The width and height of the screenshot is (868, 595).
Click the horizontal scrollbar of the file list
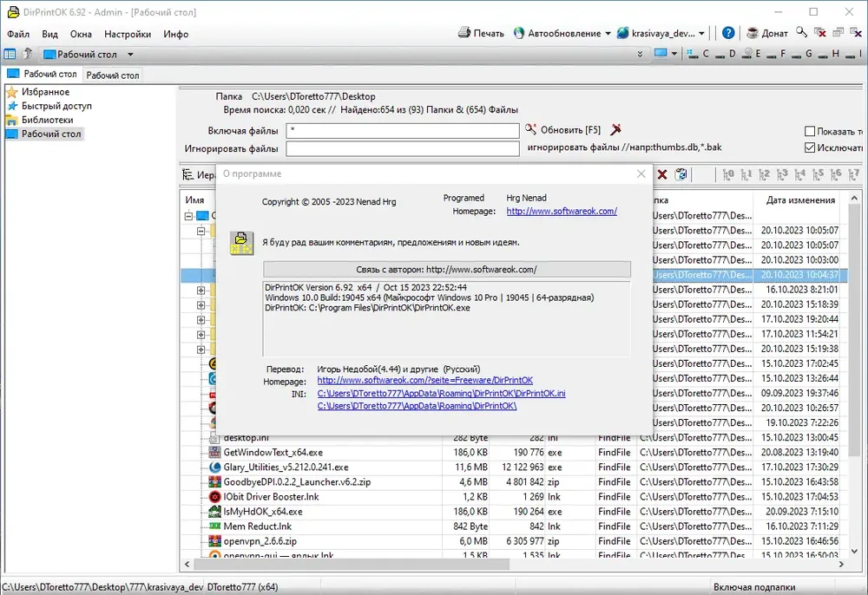pos(352,564)
